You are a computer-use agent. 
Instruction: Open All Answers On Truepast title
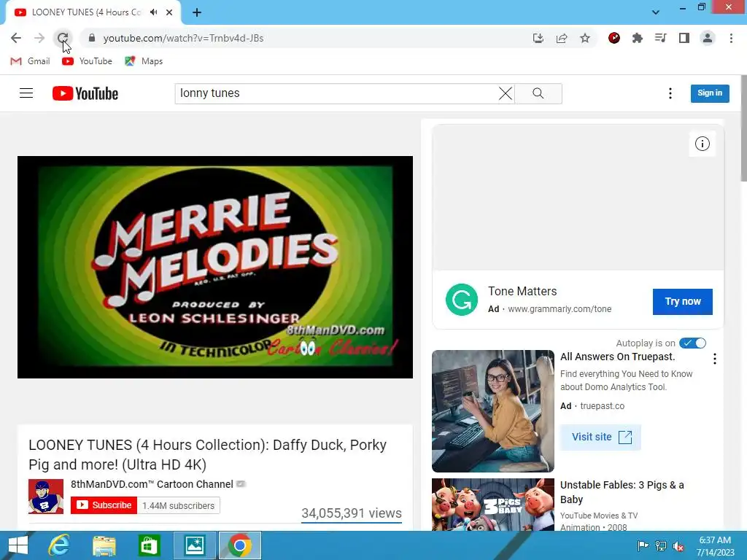point(617,357)
